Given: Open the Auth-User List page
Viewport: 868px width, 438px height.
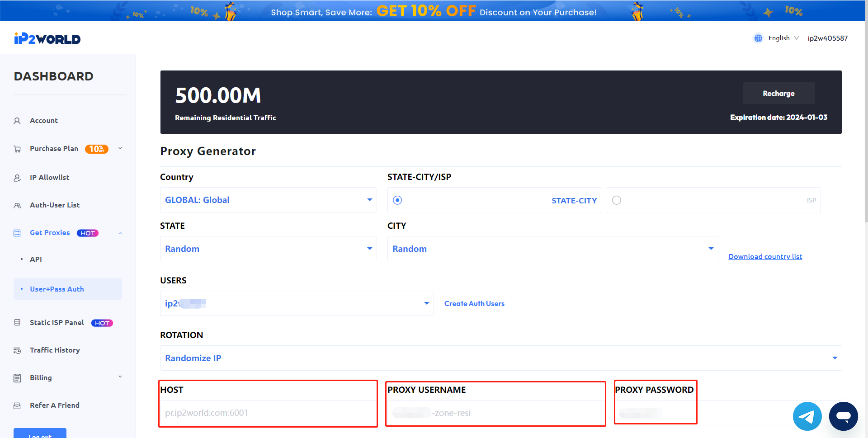Looking at the screenshot, I should 55,205.
